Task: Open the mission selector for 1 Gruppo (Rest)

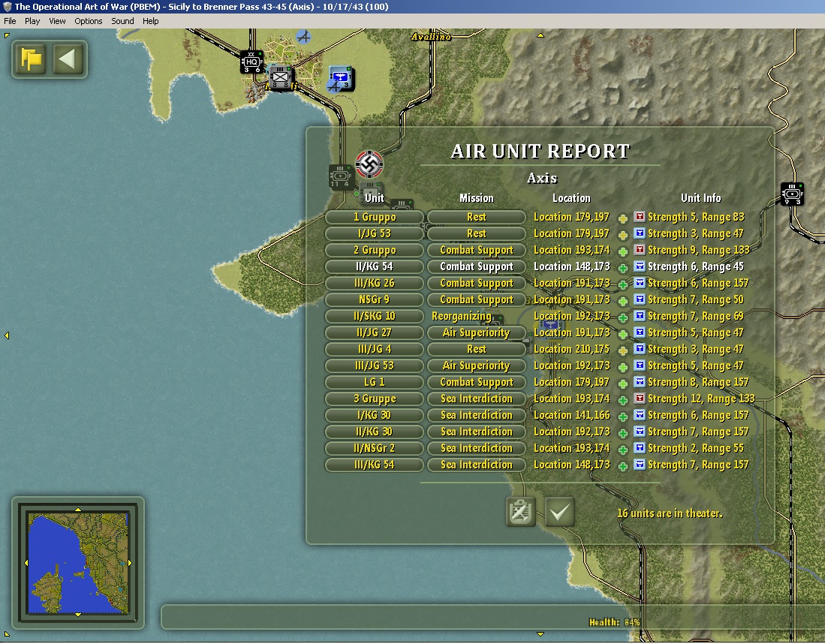Action: point(476,218)
